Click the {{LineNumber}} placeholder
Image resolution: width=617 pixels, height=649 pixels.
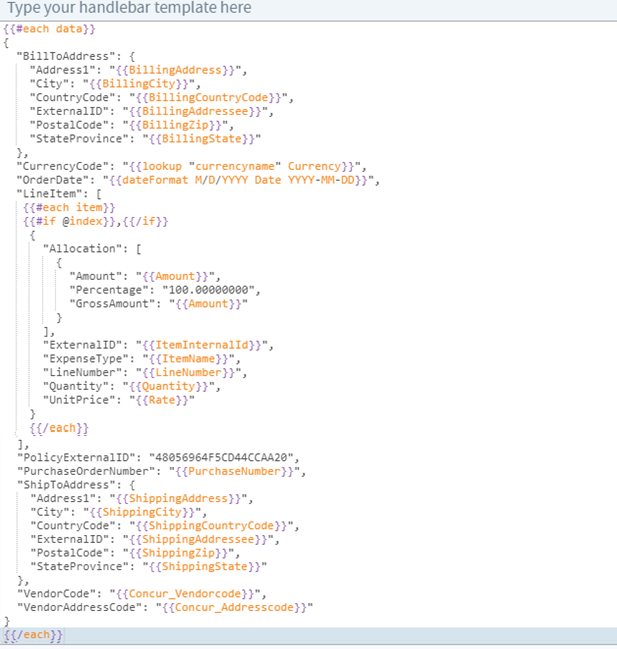[188, 373]
